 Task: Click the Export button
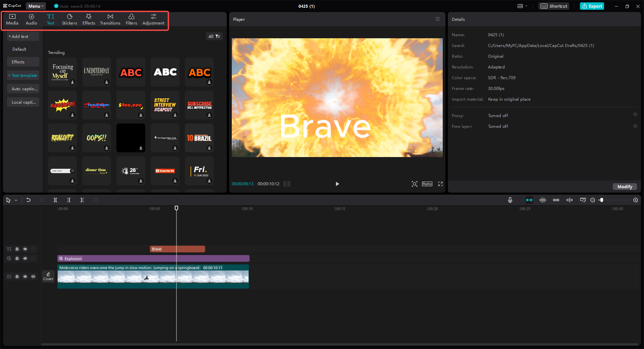coord(592,6)
